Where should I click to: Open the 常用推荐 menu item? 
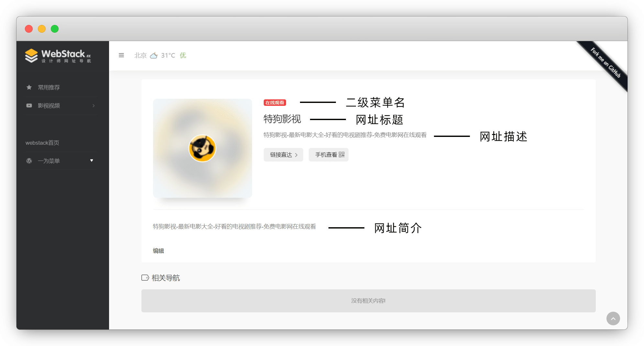click(x=49, y=87)
